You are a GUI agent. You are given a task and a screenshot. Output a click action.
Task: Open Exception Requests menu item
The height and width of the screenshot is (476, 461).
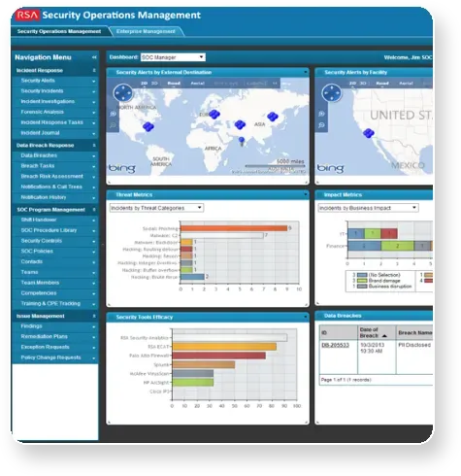pos(45,347)
